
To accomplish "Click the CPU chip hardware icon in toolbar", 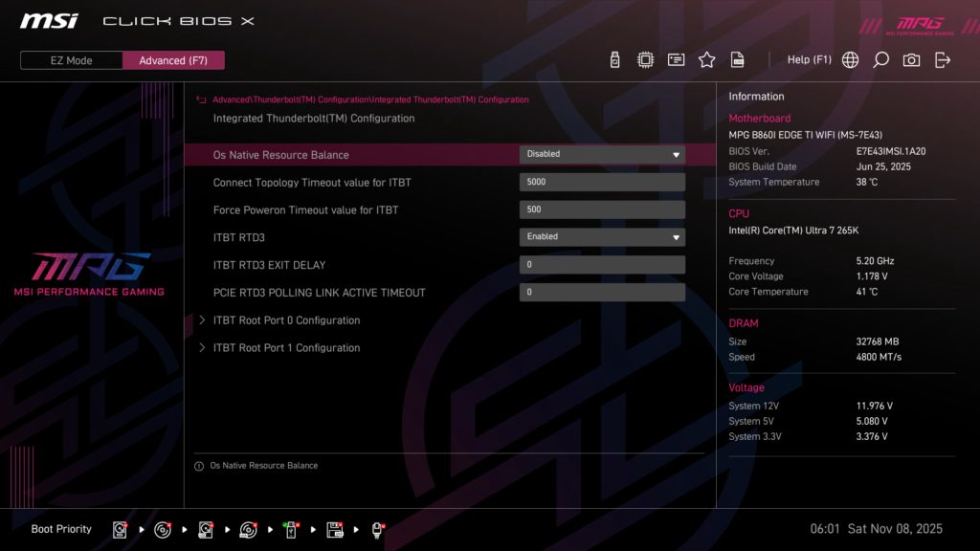I will click(645, 58).
